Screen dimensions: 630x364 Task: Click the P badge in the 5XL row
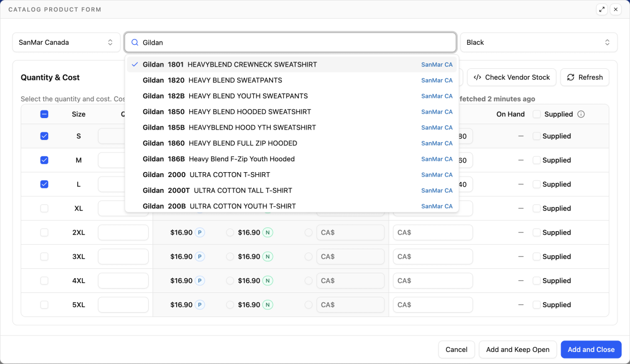point(200,304)
